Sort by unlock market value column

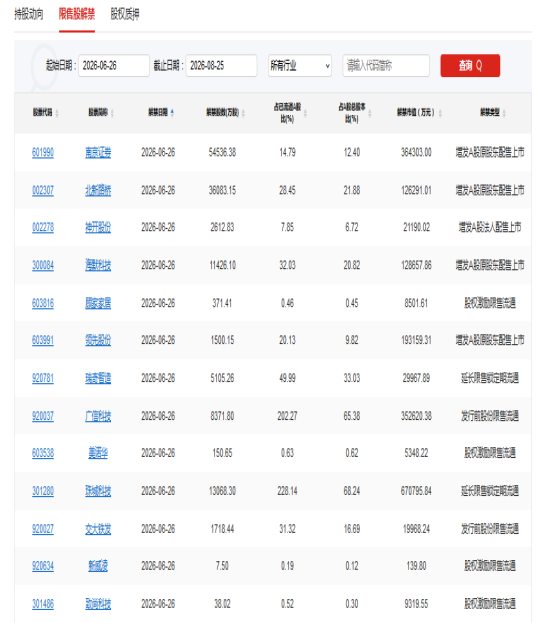point(440,113)
